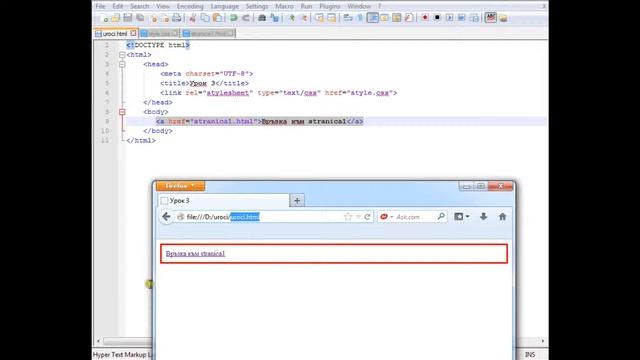640x360 pixels.
Task: Open the Plugins menu
Action: pyautogui.click(x=329, y=6)
